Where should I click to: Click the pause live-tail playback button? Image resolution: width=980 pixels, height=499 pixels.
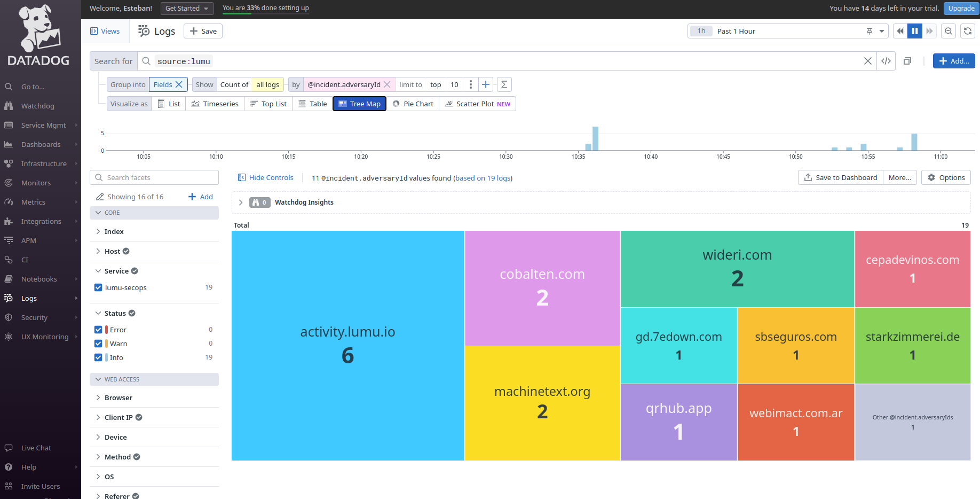click(915, 31)
